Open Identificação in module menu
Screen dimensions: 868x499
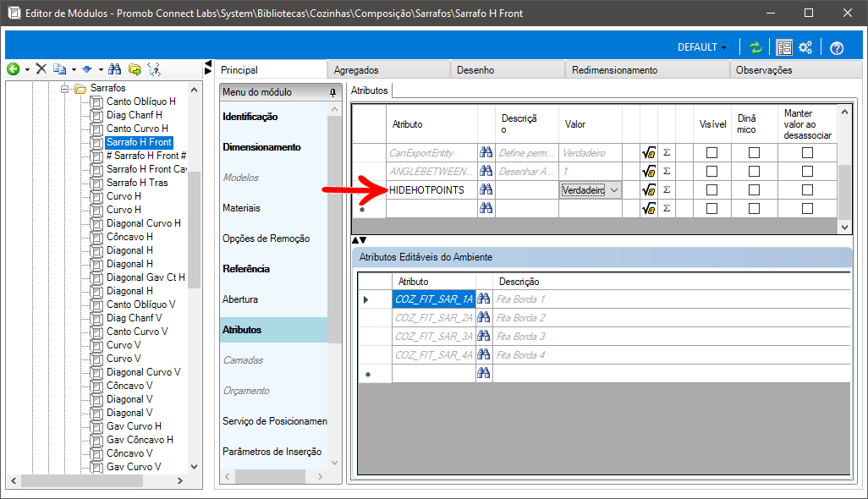tap(250, 117)
